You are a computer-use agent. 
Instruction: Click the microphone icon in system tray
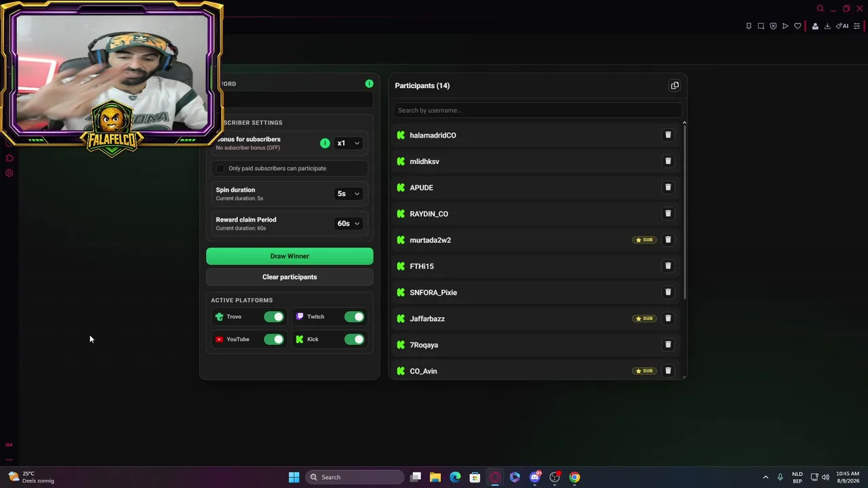(x=780, y=477)
